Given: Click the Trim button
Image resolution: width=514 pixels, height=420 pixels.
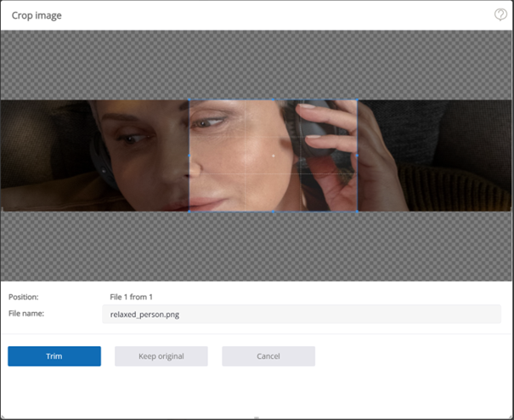Looking at the screenshot, I should pyautogui.click(x=54, y=356).
